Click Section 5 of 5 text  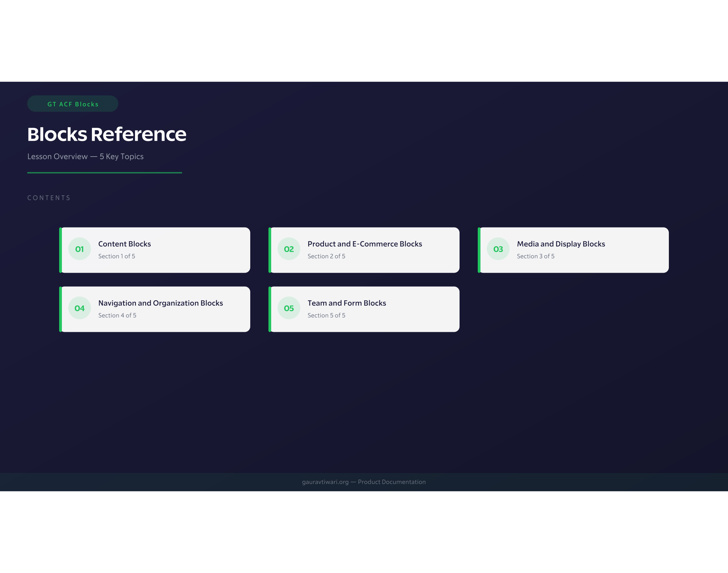(326, 315)
